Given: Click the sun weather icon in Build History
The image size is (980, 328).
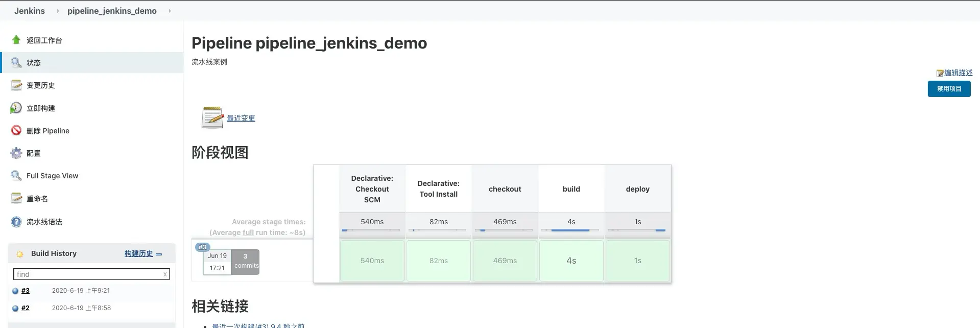Looking at the screenshot, I should click(20, 254).
